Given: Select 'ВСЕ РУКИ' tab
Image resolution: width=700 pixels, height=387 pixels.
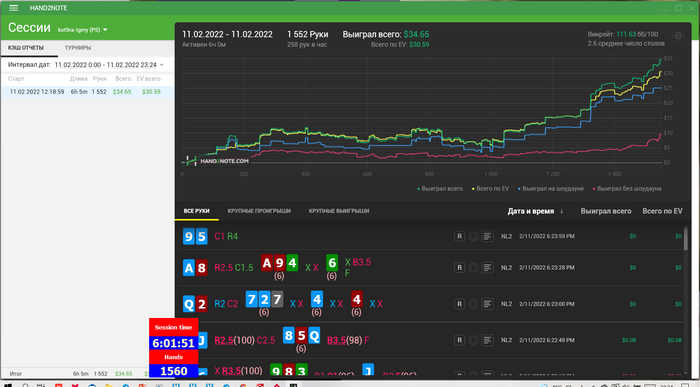Looking at the screenshot, I should pos(196,211).
